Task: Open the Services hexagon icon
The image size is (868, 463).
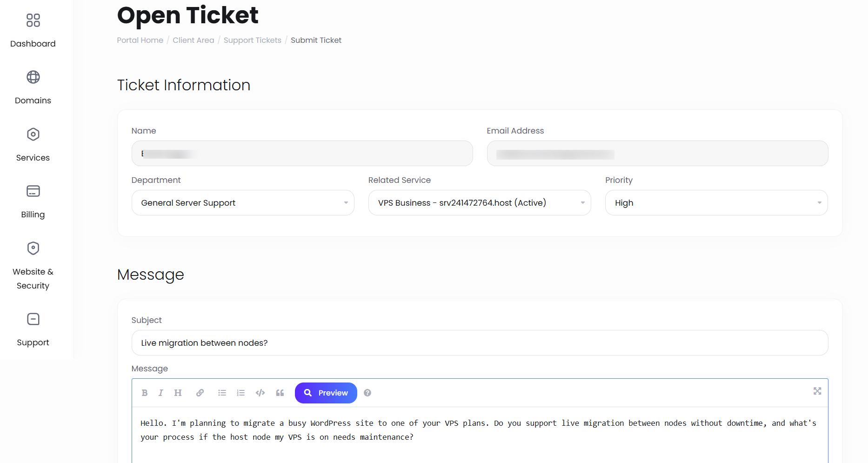Action: pyautogui.click(x=33, y=134)
